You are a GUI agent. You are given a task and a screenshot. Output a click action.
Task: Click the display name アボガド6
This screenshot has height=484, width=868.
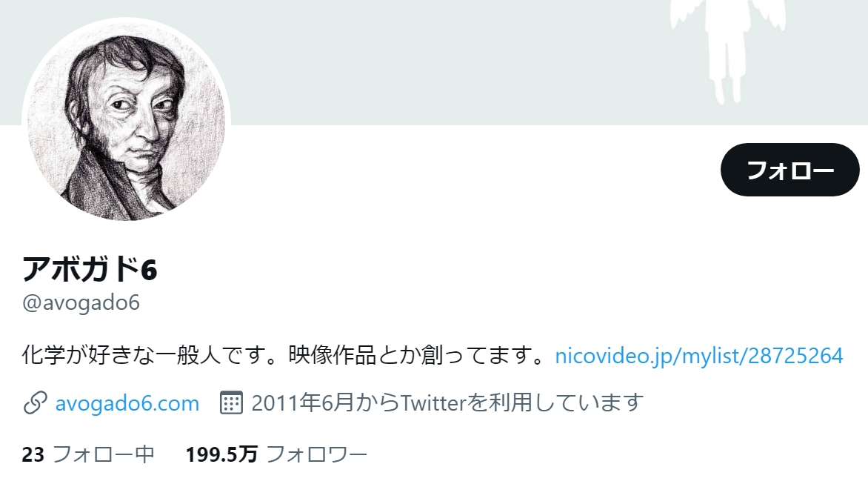point(90,270)
